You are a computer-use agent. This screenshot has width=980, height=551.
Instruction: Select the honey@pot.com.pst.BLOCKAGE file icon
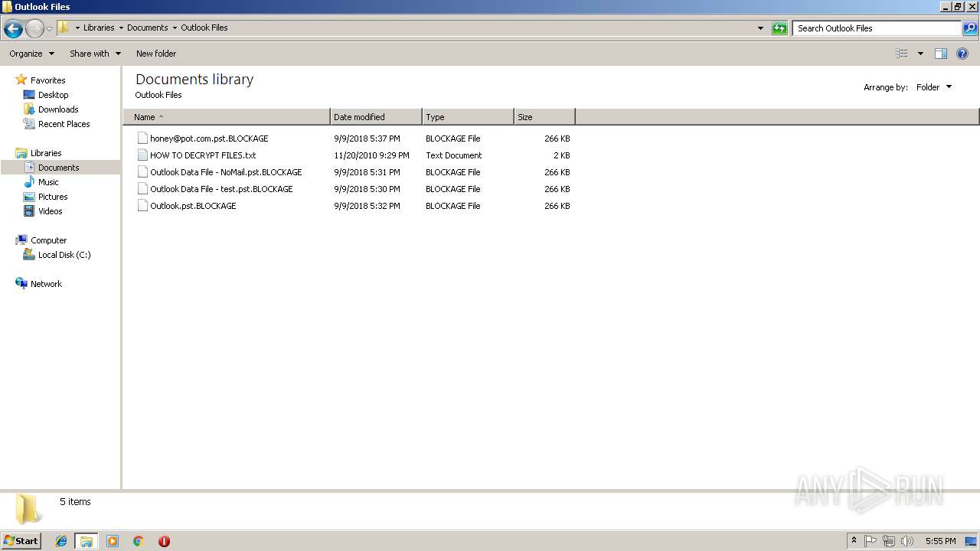click(x=142, y=139)
